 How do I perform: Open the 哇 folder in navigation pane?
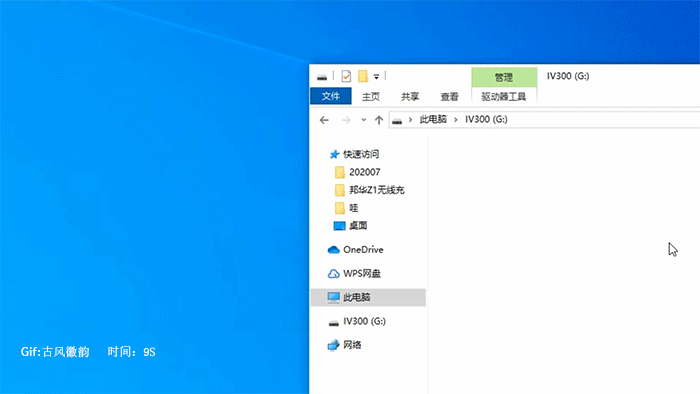pos(354,207)
